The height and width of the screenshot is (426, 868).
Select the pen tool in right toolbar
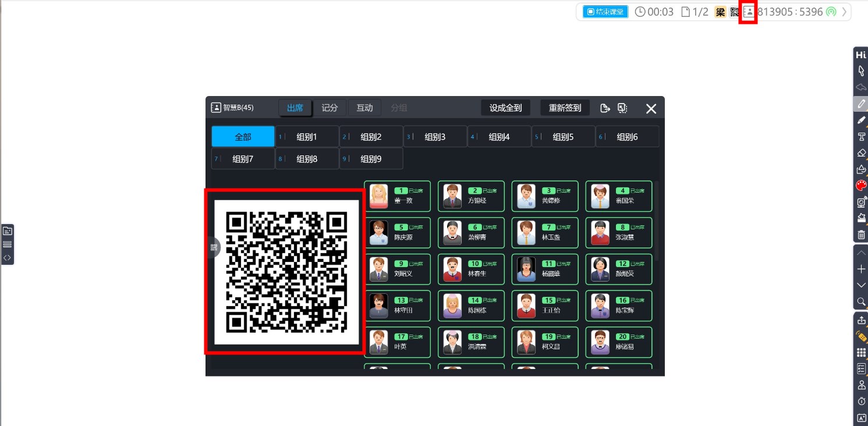[861, 104]
